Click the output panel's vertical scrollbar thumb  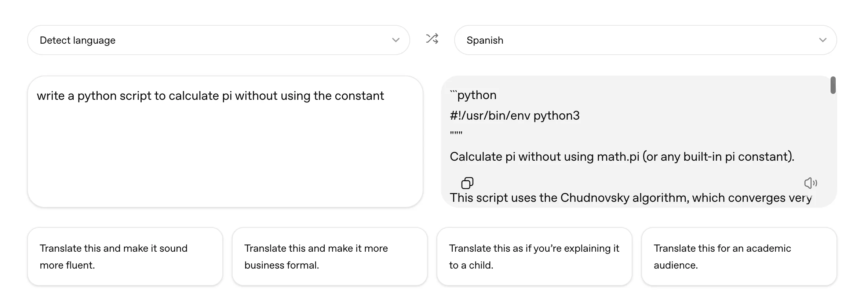pos(833,85)
